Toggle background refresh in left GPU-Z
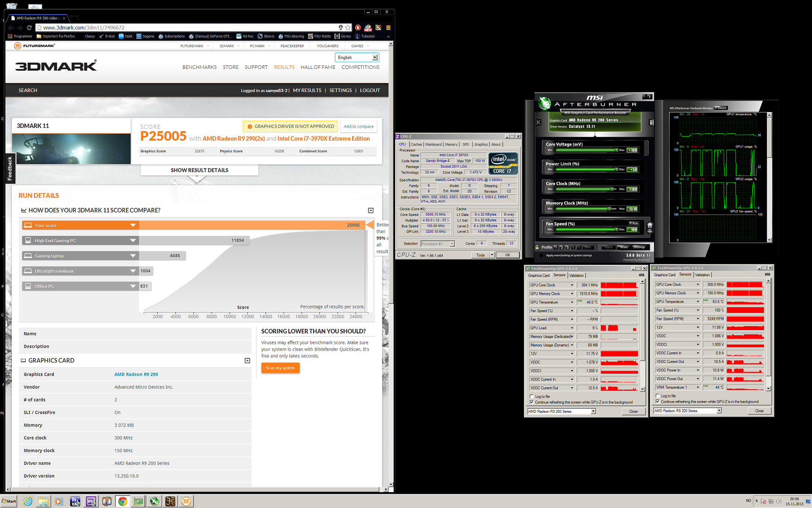Screen dimensions: 812x508 pyautogui.click(x=532, y=402)
